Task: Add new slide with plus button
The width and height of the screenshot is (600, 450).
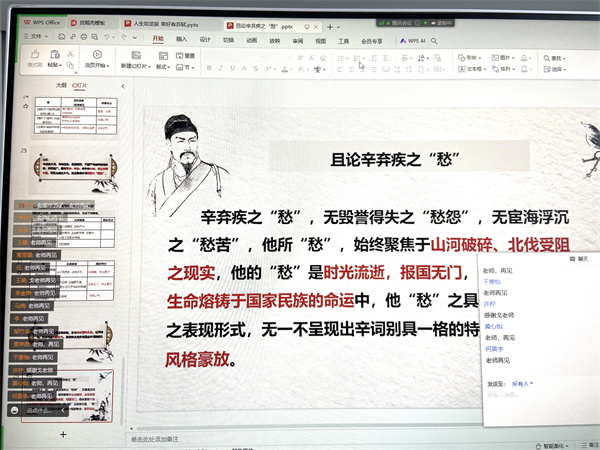Action: 63,434
